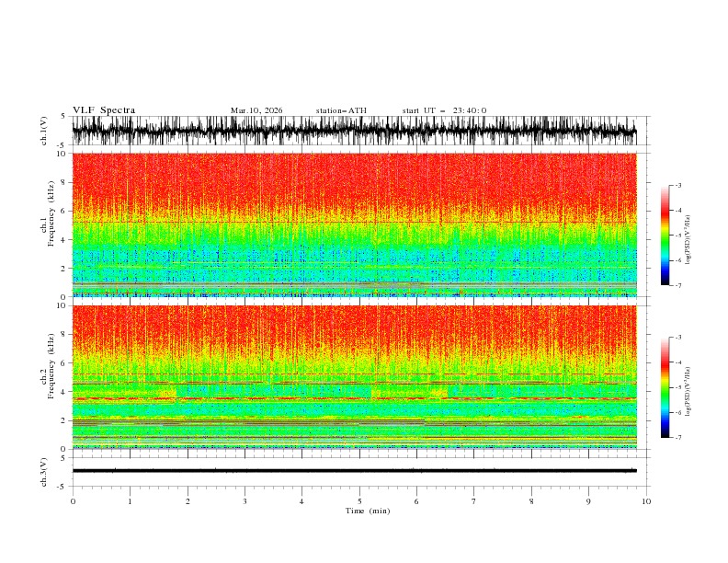Click inside the ch.1 spectrogram plot

click(354, 224)
